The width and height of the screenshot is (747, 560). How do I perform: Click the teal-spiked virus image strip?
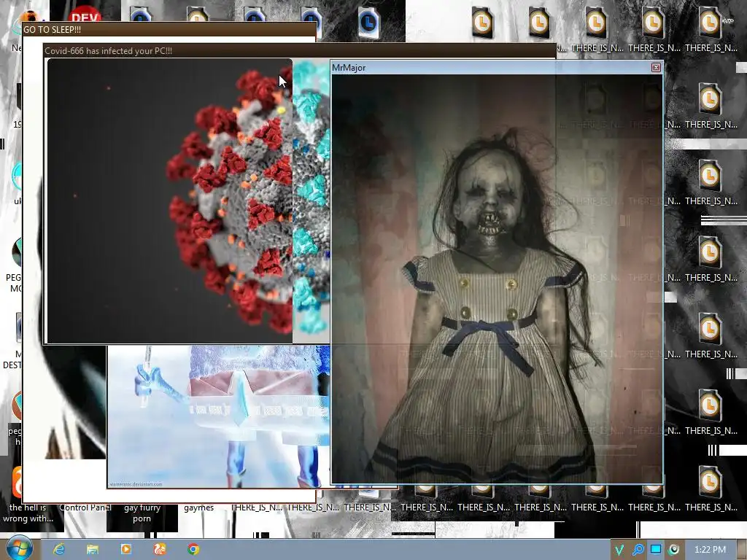(311, 201)
